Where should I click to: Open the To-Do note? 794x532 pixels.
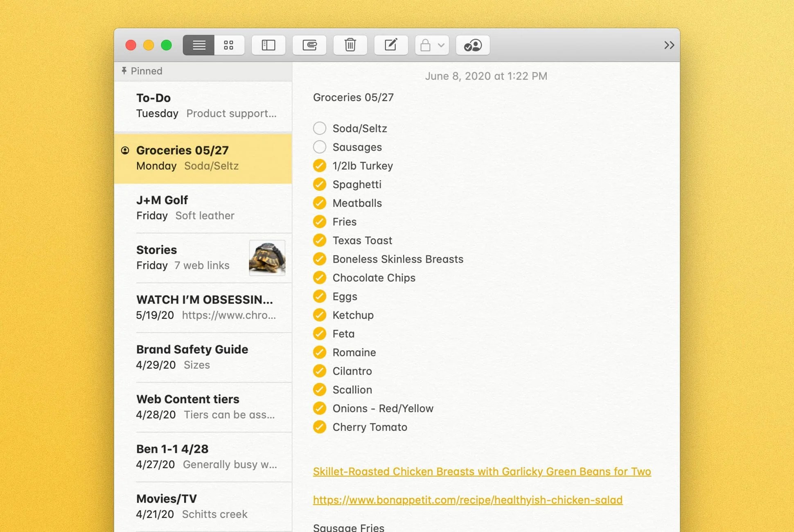pyautogui.click(x=203, y=106)
